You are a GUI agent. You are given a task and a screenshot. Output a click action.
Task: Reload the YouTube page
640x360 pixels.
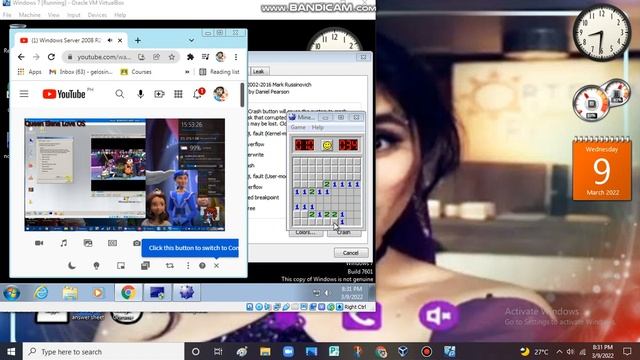click(x=51, y=57)
